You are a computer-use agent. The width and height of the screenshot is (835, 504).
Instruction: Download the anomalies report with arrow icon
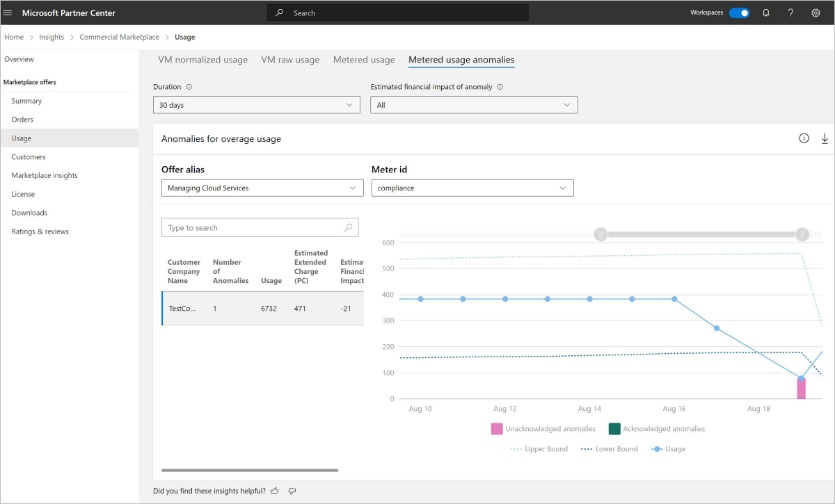825,138
